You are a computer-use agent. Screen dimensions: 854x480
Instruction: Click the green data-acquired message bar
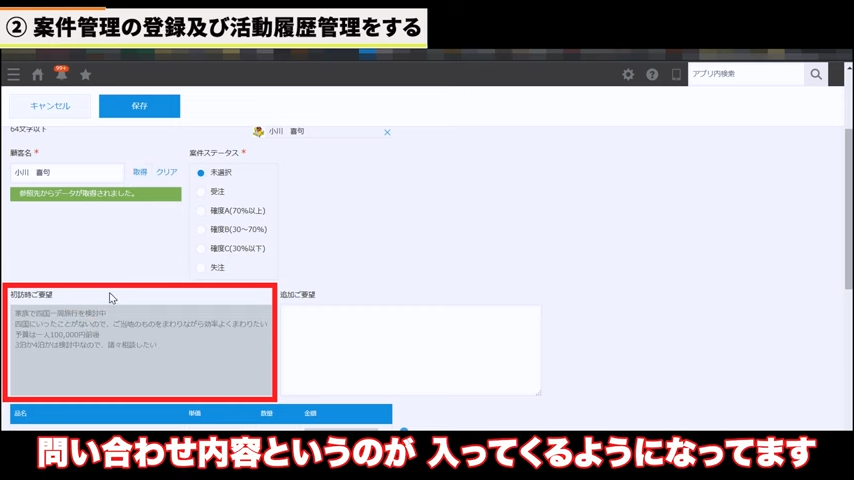[96, 194]
